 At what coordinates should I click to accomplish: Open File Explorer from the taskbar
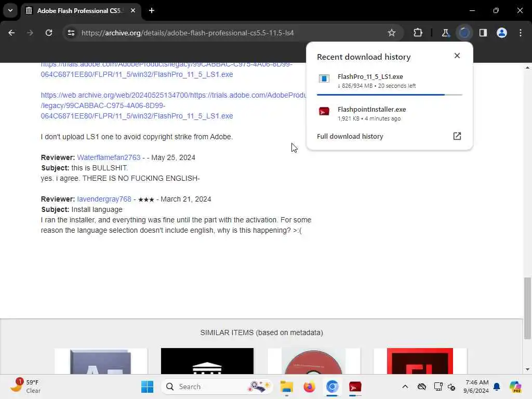286,387
